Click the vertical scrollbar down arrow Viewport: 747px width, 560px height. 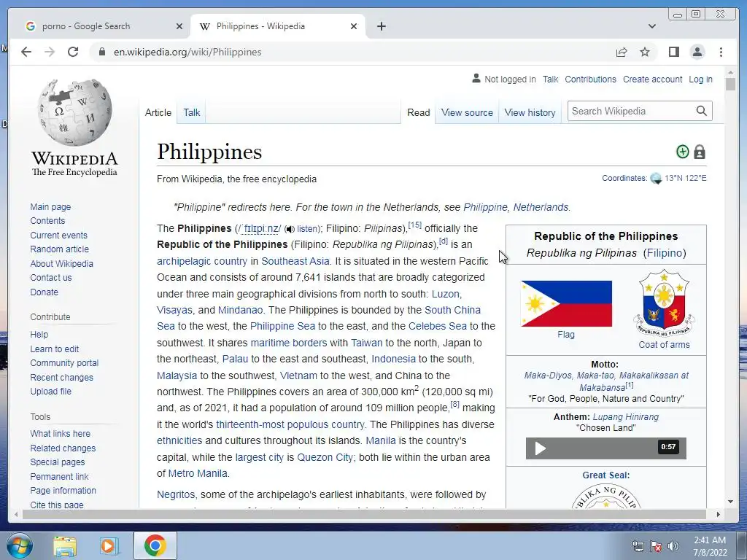click(x=730, y=502)
